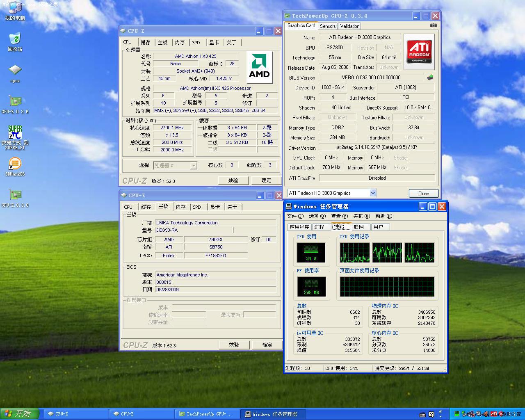Switch to the 进程 tab in Task Manager
525x420 pixels.
point(319,227)
